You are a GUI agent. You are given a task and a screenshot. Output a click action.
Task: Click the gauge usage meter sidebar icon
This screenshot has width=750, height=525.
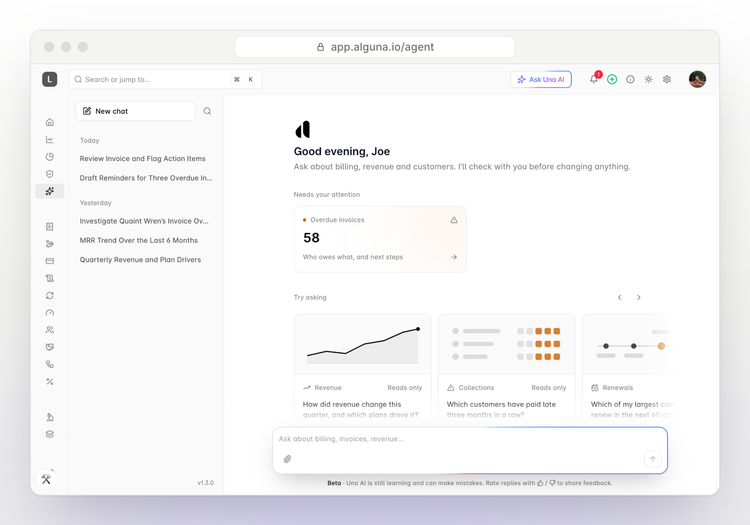[50, 313]
